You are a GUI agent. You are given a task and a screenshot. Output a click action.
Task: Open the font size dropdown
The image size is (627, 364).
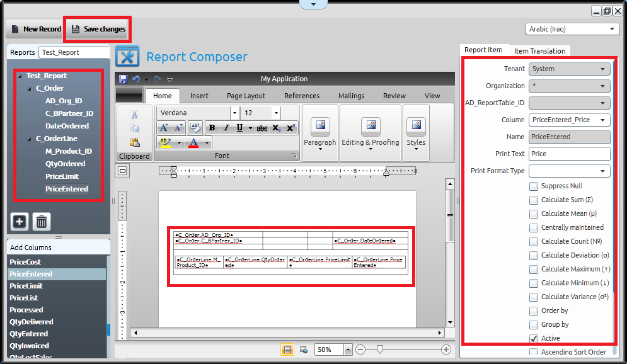click(277, 114)
